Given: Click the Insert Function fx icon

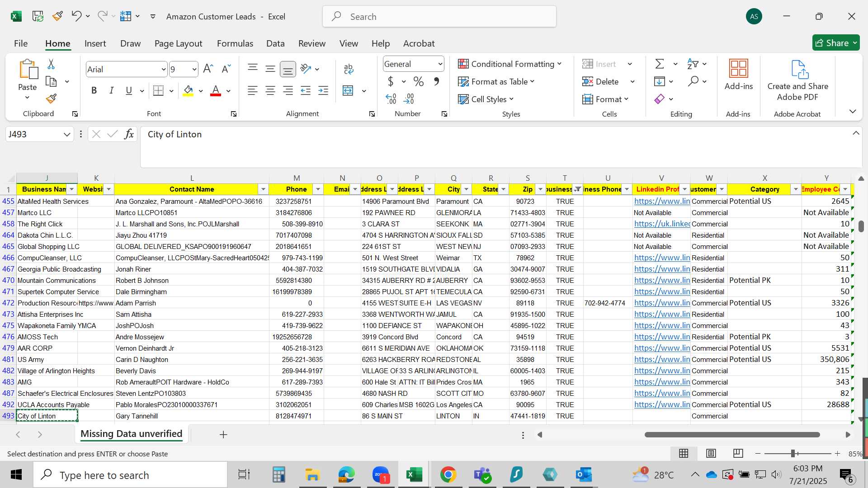Looking at the screenshot, I should [129, 134].
